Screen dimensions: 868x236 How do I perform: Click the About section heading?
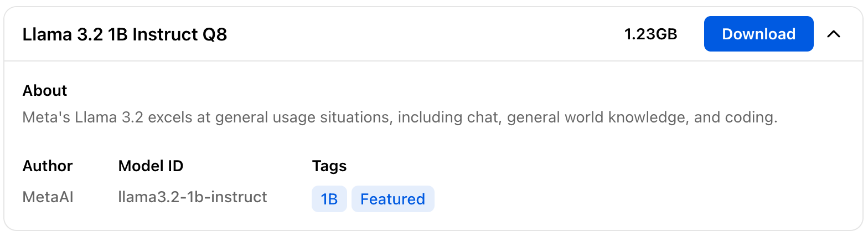45,90
